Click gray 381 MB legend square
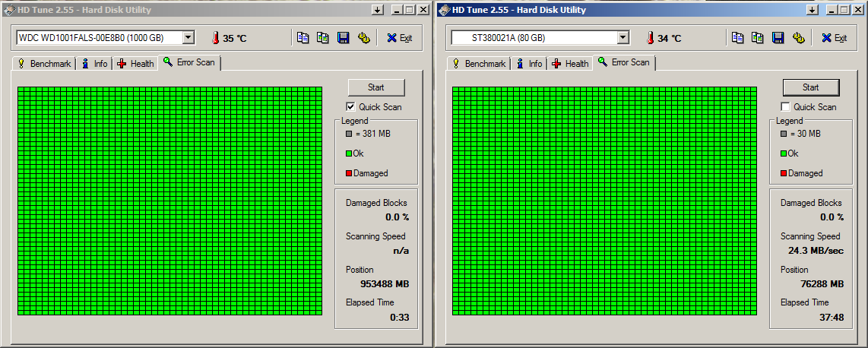The height and width of the screenshot is (348, 868). (349, 134)
